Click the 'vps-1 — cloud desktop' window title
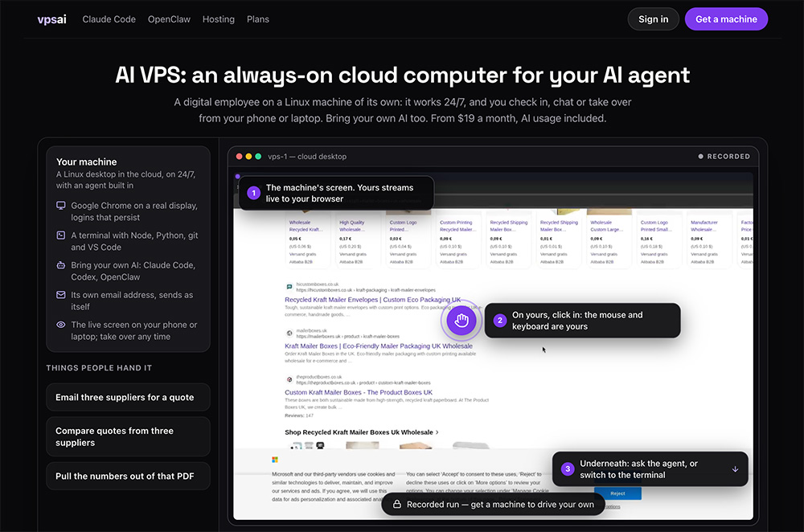 (x=307, y=157)
